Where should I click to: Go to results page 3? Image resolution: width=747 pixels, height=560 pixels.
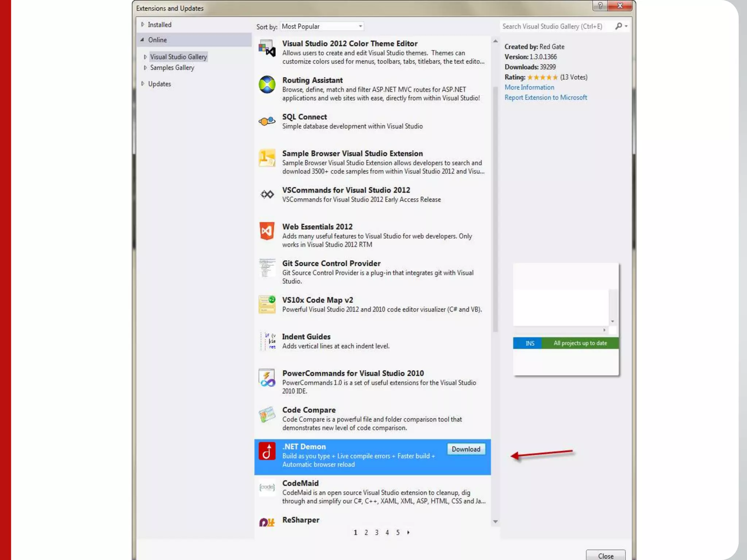(x=376, y=532)
